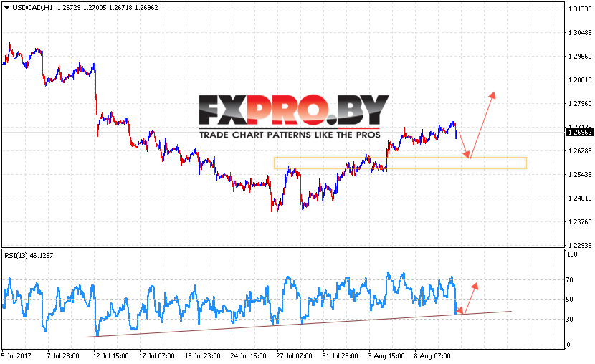595x364 pixels.
Task: Click the current price tag 1.26962 on the price axis
Action: tap(580, 132)
